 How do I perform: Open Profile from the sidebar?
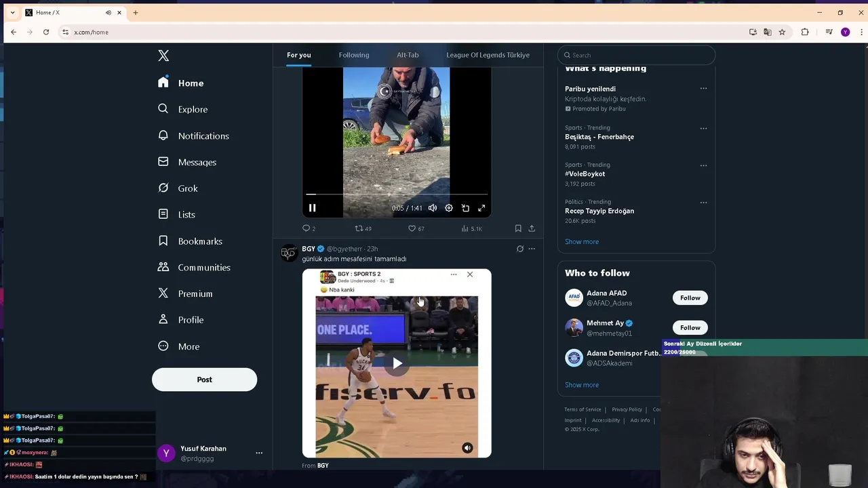[181, 320]
